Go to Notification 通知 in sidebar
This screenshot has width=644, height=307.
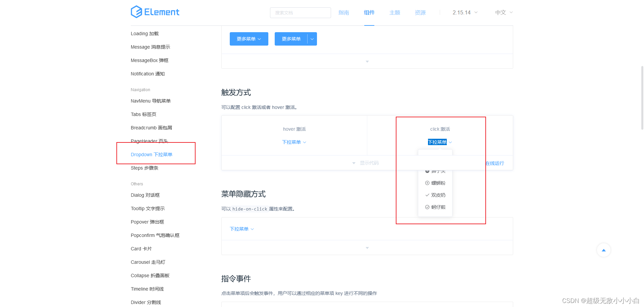coord(148,74)
